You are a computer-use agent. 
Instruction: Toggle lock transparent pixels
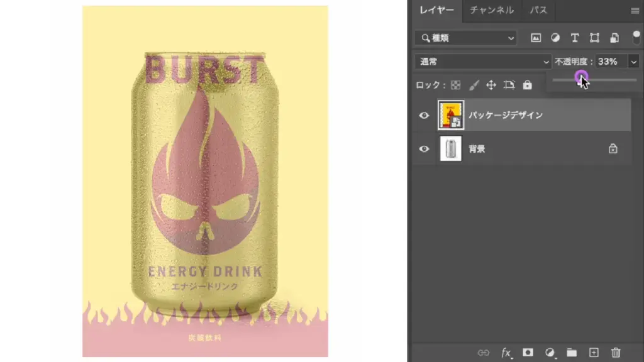456,85
